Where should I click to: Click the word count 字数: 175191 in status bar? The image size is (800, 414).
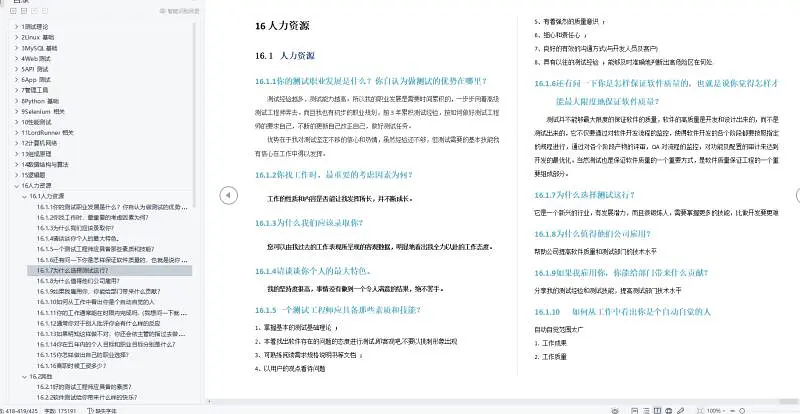pyautogui.click(x=59, y=410)
